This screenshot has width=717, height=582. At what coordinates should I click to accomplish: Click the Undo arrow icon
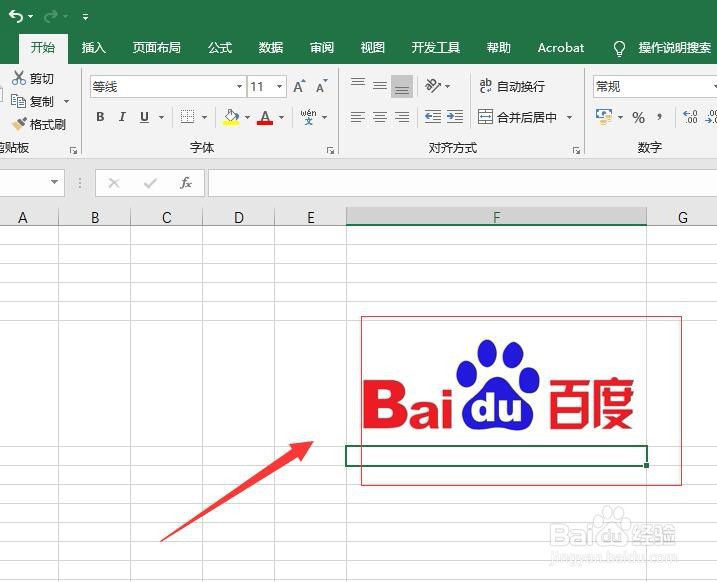click(16, 17)
